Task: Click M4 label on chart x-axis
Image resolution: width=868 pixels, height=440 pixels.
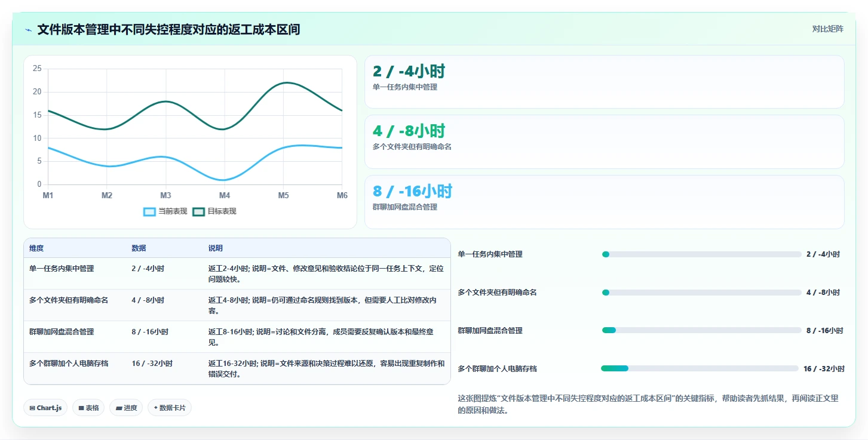Action: [224, 196]
